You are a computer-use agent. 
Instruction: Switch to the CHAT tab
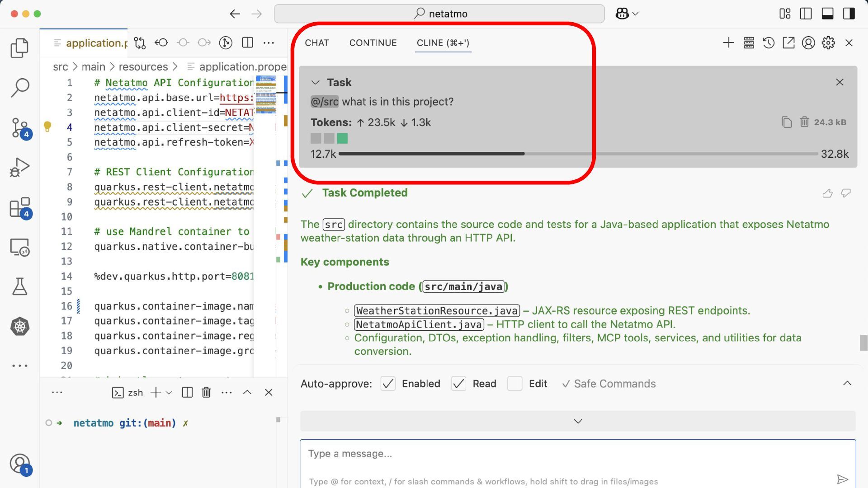[316, 43]
